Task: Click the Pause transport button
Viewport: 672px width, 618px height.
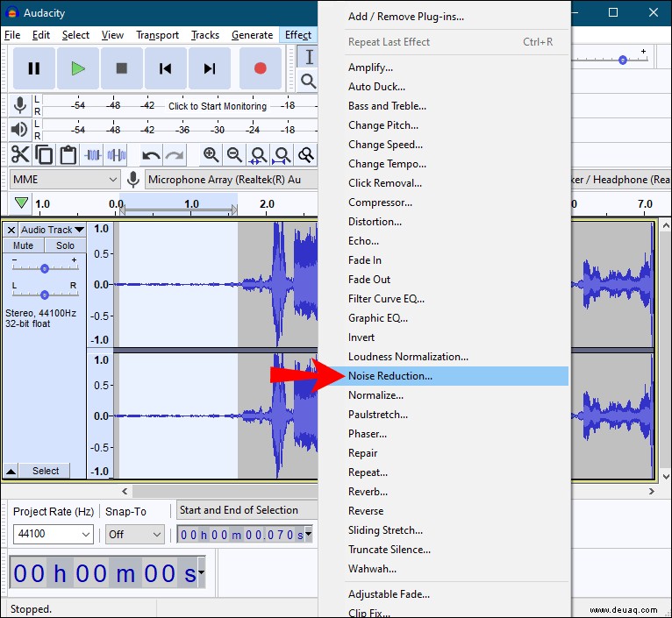Action: (x=34, y=68)
